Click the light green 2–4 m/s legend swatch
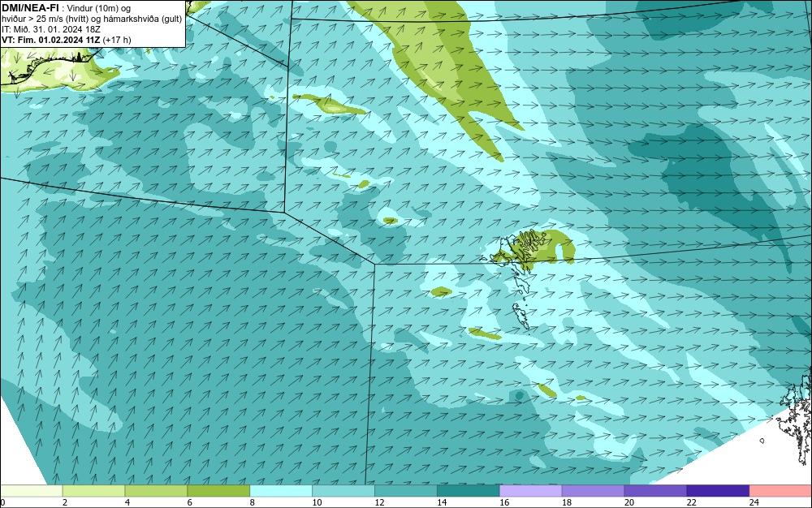Viewport: 812px width, 508px height. (93, 490)
